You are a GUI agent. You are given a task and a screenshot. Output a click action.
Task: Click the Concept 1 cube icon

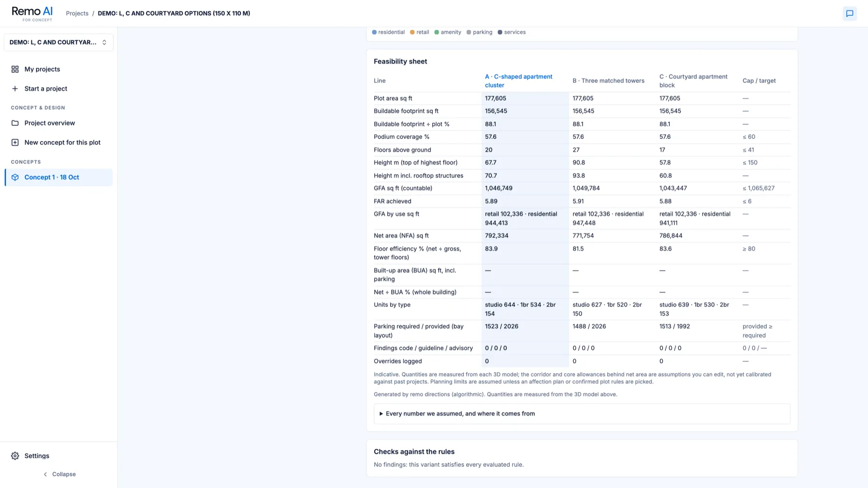[15, 177]
